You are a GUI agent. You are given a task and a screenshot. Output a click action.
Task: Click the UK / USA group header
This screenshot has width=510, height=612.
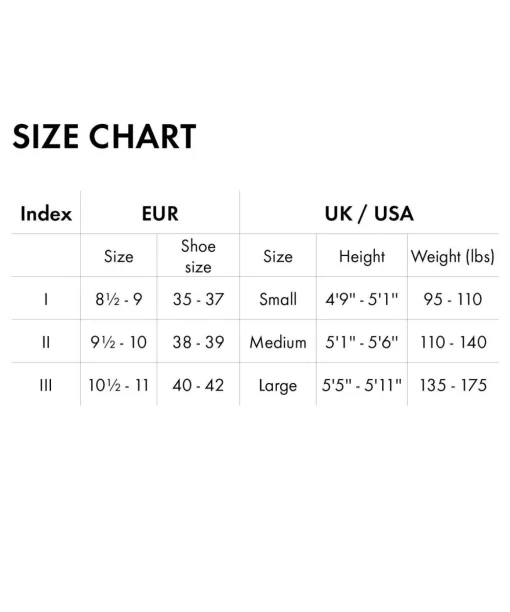pyautogui.click(x=369, y=213)
